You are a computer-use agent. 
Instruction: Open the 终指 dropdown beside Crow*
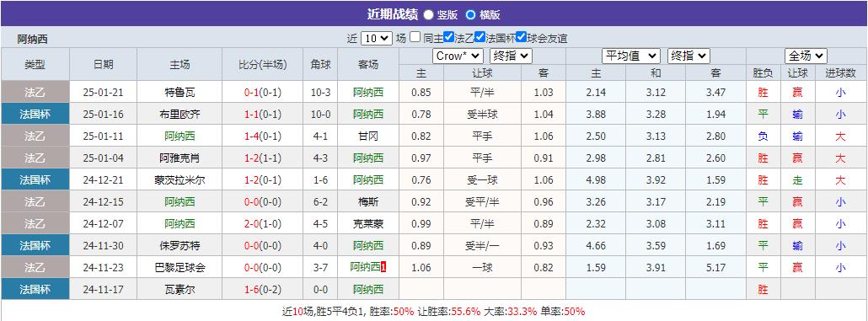pos(511,56)
